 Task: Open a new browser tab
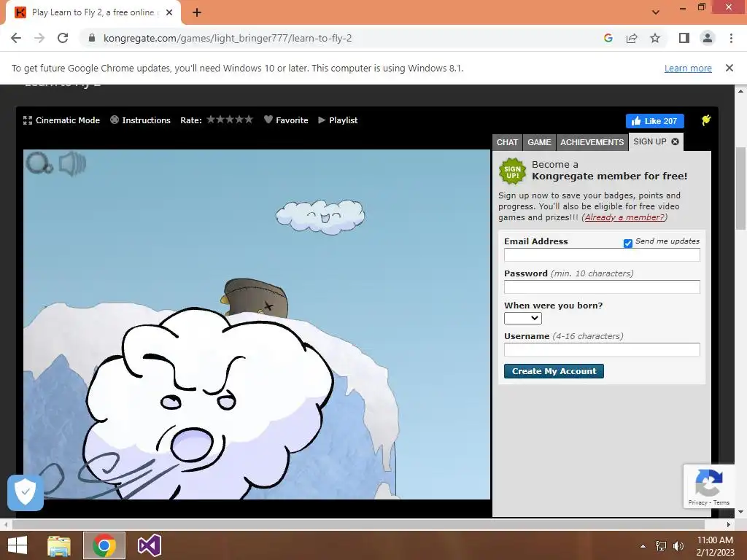point(197,13)
